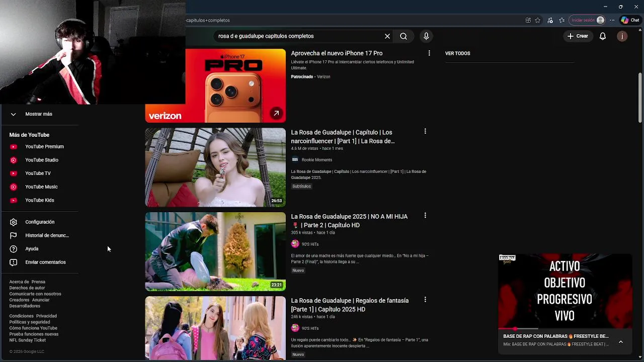Start voice search with the microphone icon
Screen dimensions: 644x362
(426, 36)
